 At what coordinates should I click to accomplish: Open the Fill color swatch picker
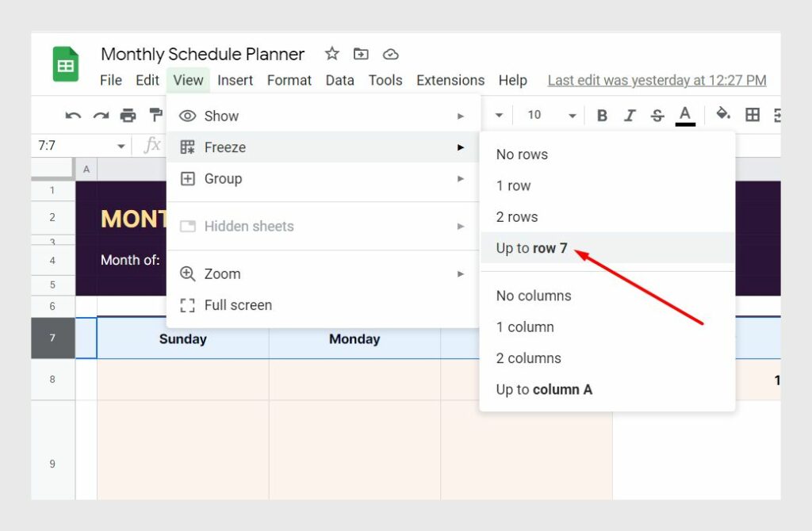point(722,115)
